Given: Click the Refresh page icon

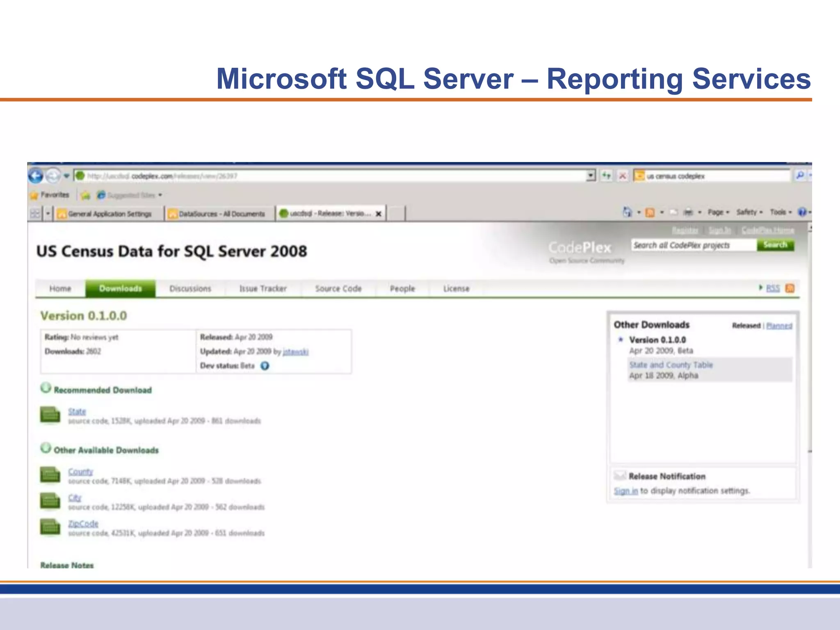Looking at the screenshot, I should tap(606, 176).
